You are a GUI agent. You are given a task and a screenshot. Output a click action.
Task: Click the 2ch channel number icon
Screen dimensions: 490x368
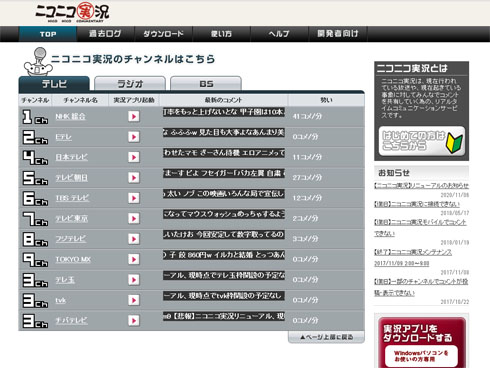coord(35,137)
